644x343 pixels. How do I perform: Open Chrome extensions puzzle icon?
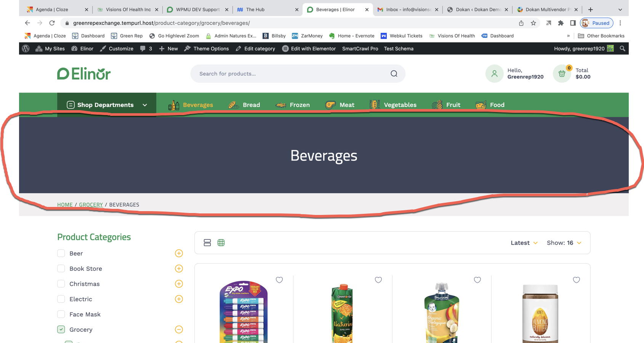561,23
